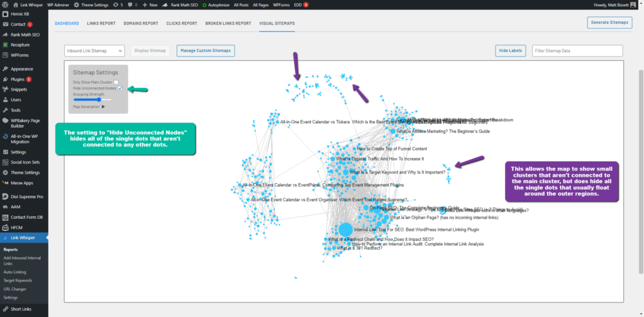Click the sidebar Settings icon
This screenshot has height=317, width=644.
5,152
